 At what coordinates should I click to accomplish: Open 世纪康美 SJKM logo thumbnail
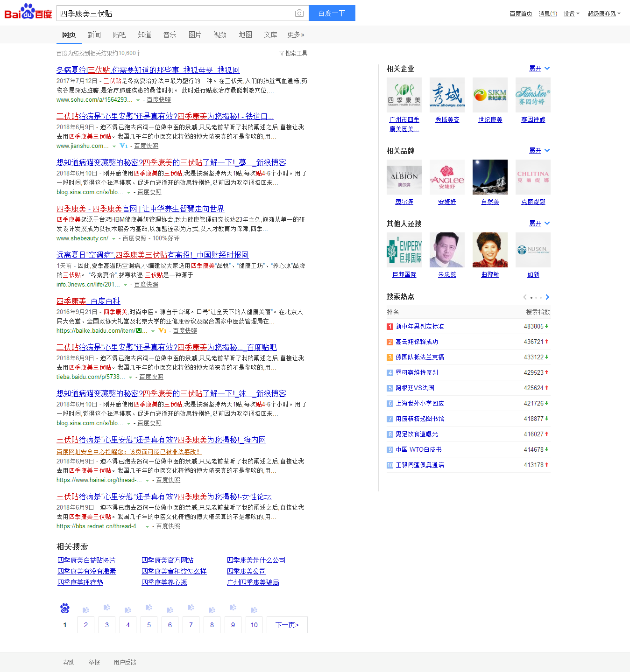(490, 95)
